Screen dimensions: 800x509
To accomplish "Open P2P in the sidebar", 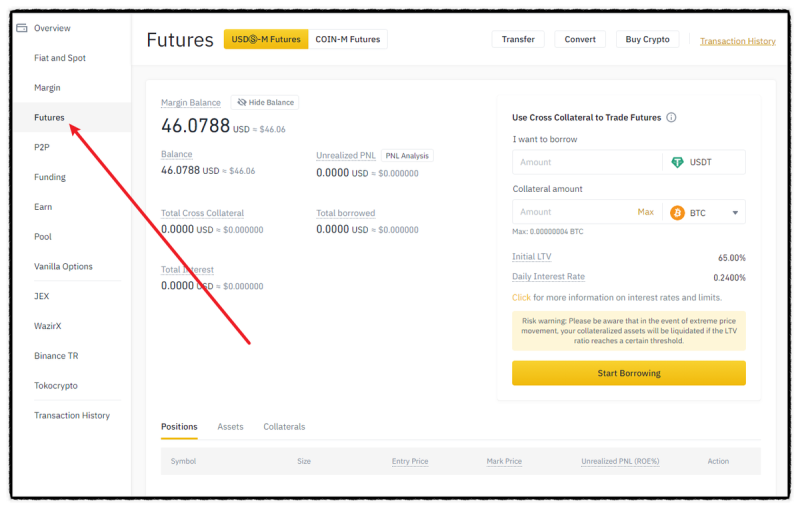I will point(42,147).
